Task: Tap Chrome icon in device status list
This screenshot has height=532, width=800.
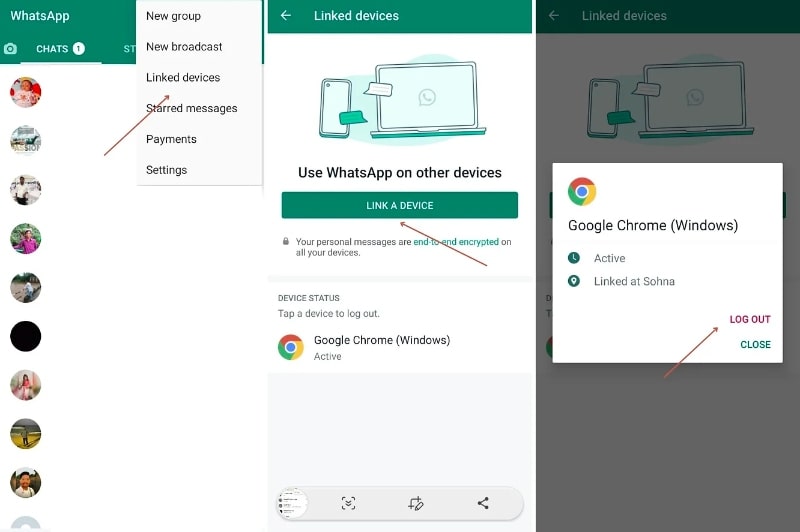Action: (291, 347)
